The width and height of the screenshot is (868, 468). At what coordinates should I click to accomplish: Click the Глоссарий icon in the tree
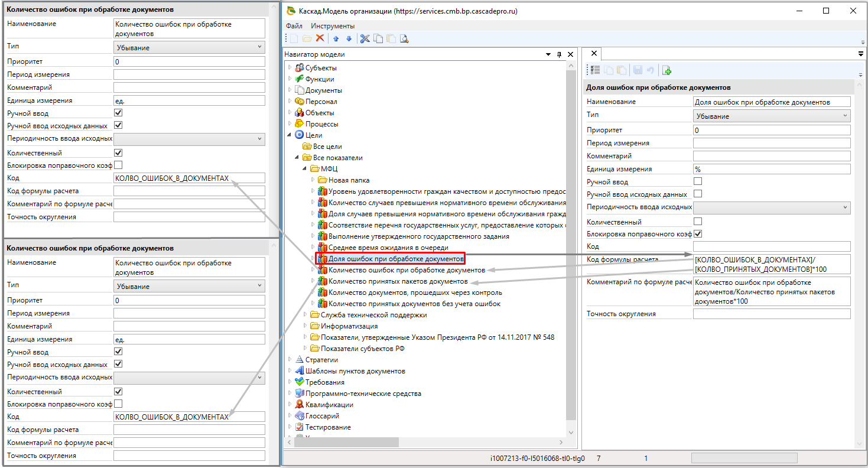tap(300, 416)
